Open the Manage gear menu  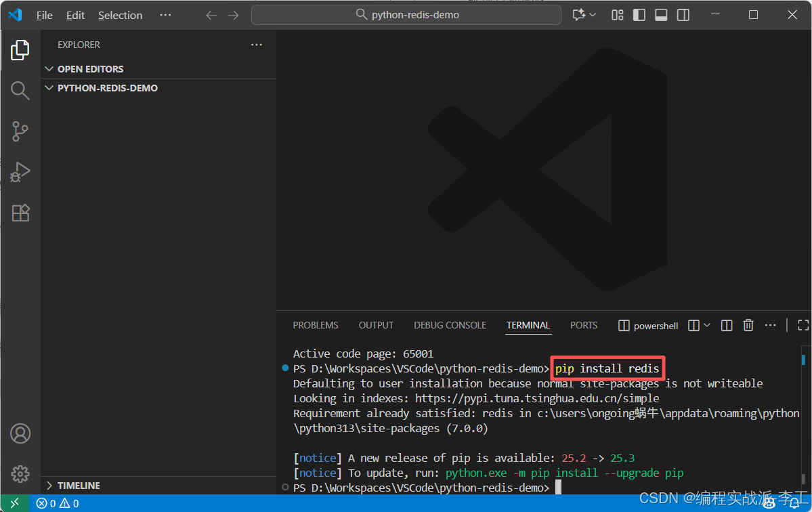tap(20, 473)
